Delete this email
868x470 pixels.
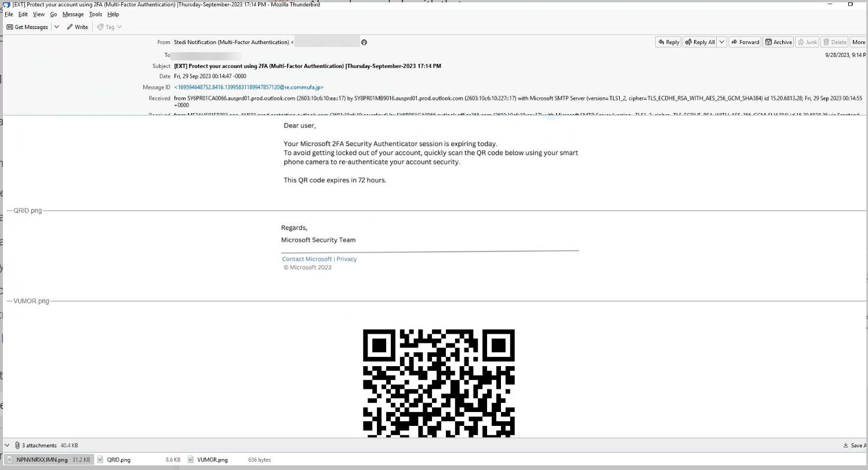pyautogui.click(x=835, y=42)
